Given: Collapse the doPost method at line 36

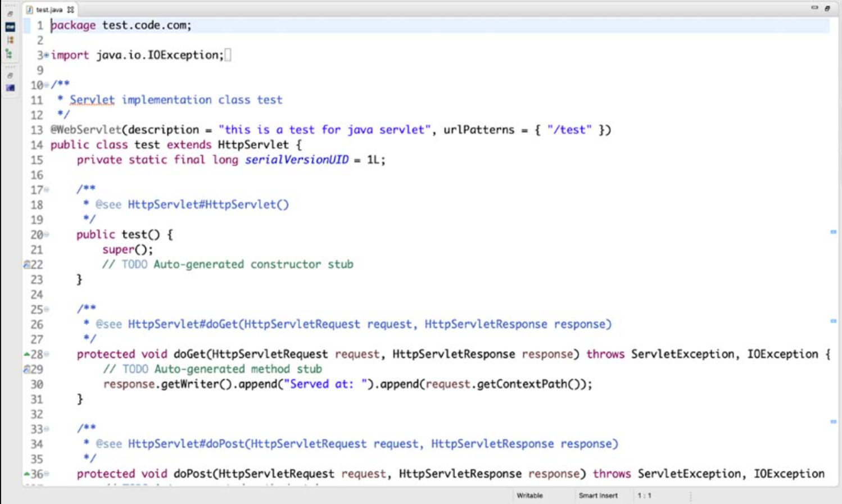Looking at the screenshot, I should (47, 474).
